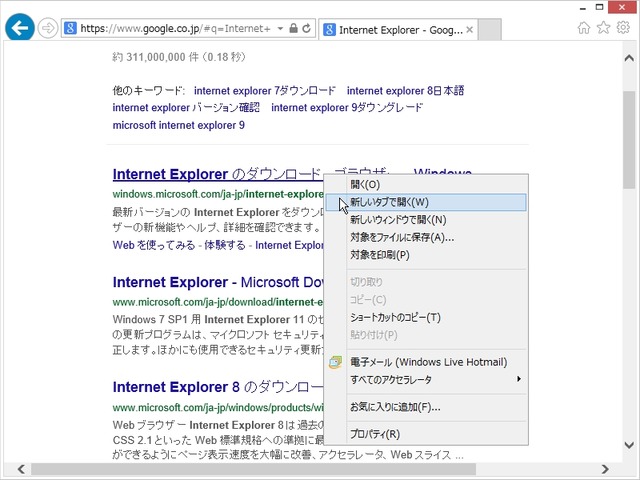Click green URL www.microsoft.com/ja-jp/download

click(218, 302)
